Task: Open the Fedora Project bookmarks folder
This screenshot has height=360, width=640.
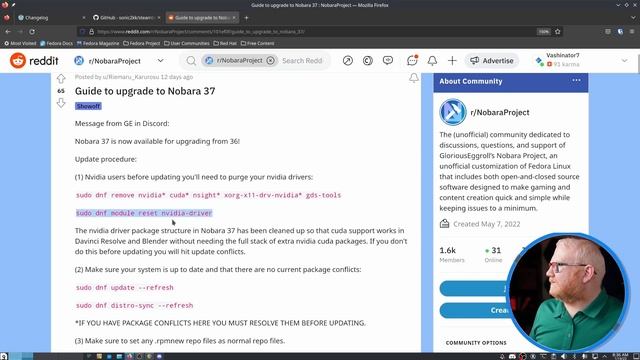Action: tap(142, 43)
